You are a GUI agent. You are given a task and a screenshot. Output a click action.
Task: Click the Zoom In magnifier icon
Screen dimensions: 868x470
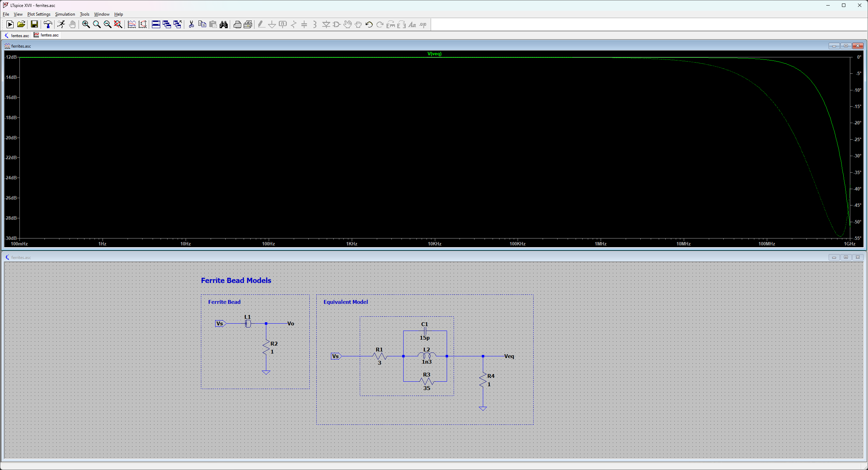coord(86,24)
